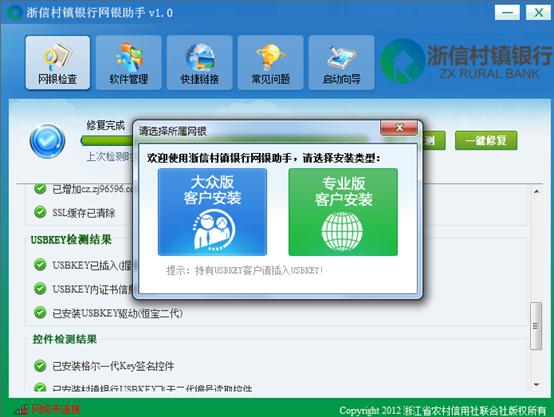
Task: Click the 控件检测结果 heading
Action: [65, 339]
